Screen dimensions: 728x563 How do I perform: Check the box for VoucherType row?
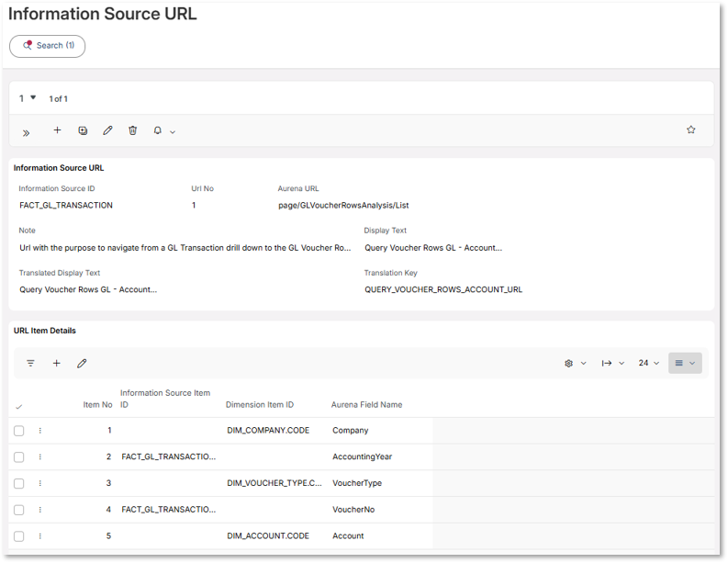[18, 484]
